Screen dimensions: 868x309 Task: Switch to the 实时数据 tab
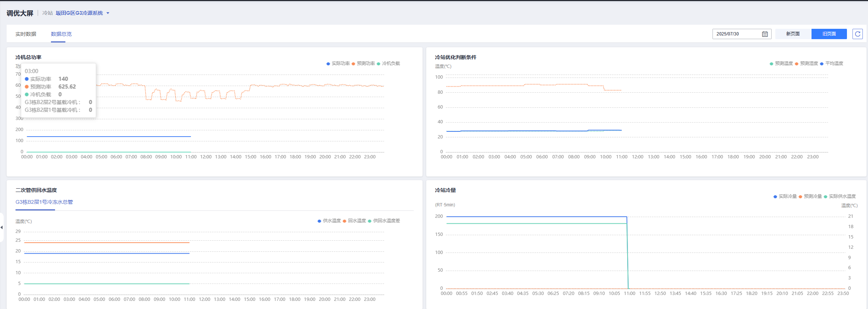(x=26, y=34)
